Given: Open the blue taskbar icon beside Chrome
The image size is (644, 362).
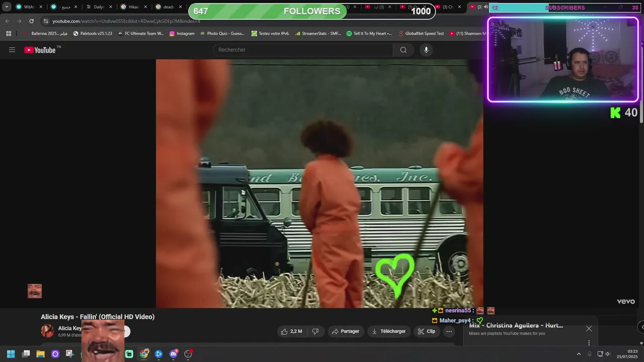Looking at the screenshot, I should point(159,354).
